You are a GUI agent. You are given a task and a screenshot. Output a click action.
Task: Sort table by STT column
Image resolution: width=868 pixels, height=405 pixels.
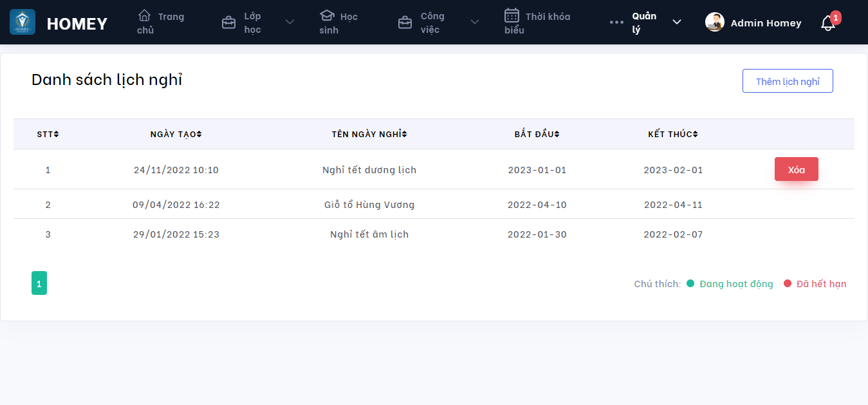pos(48,134)
